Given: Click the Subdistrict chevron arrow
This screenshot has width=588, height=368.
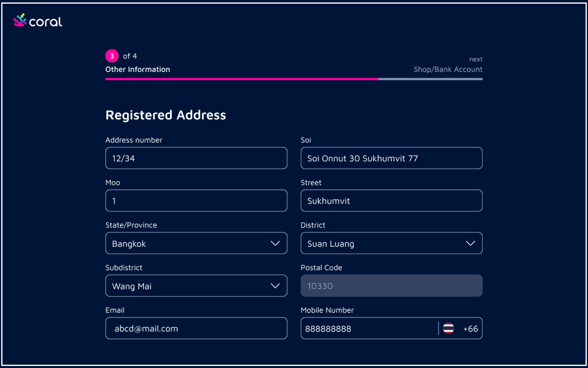Looking at the screenshot, I should pyautogui.click(x=275, y=286).
